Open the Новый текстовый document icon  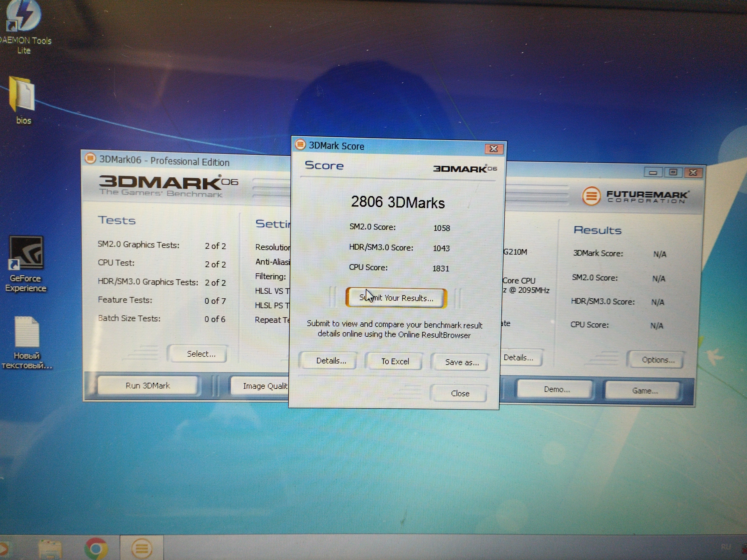tap(26, 343)
